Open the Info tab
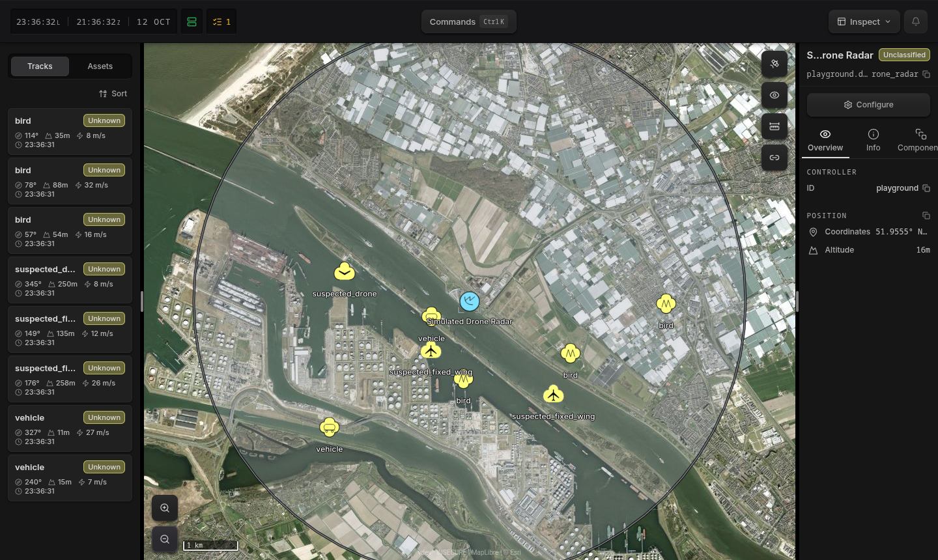Screen dimensions: 938x560 tap(874, 140)
